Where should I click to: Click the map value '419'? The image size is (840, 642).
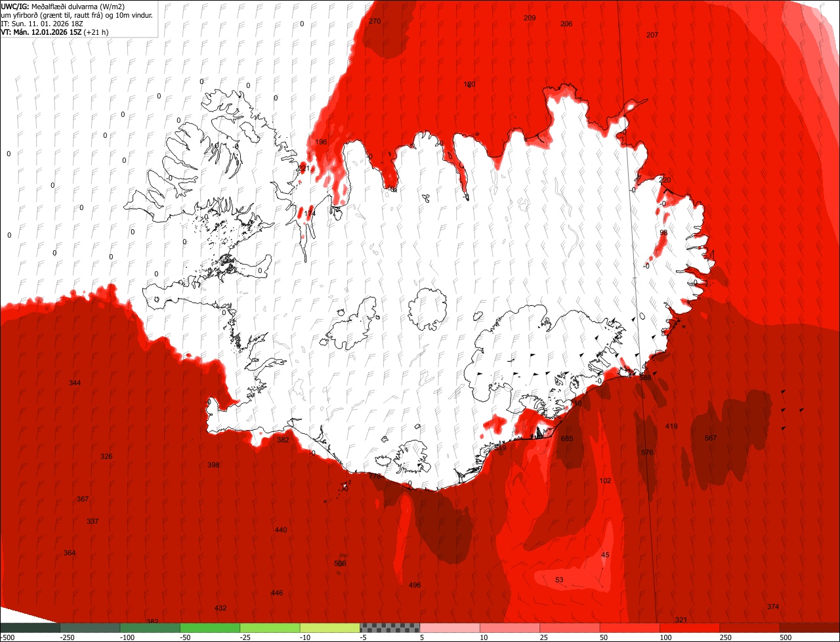(x=671, y=426)
